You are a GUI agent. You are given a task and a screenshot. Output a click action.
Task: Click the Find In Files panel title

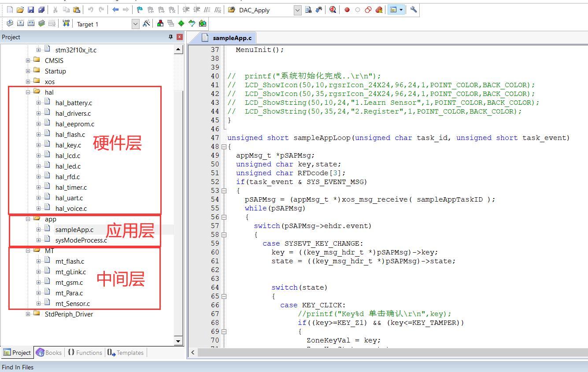[x=18, y=367]
